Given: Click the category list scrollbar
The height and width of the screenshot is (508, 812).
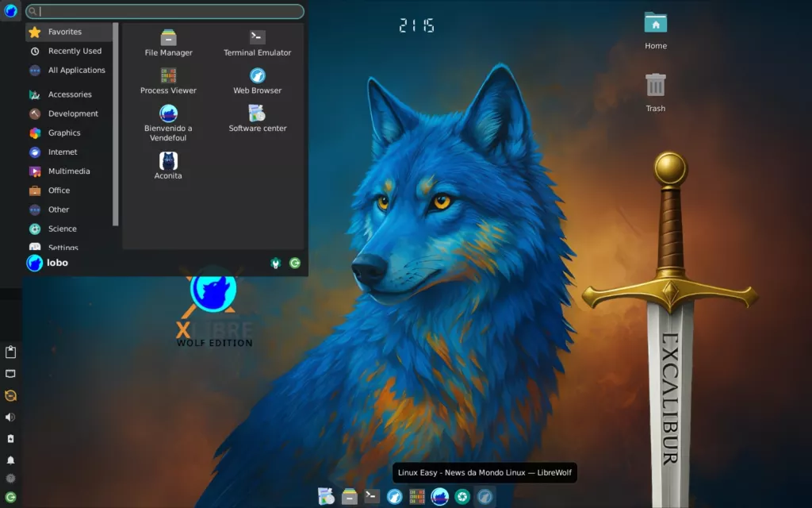Looking at the screenshot, I should coord(116,125).
